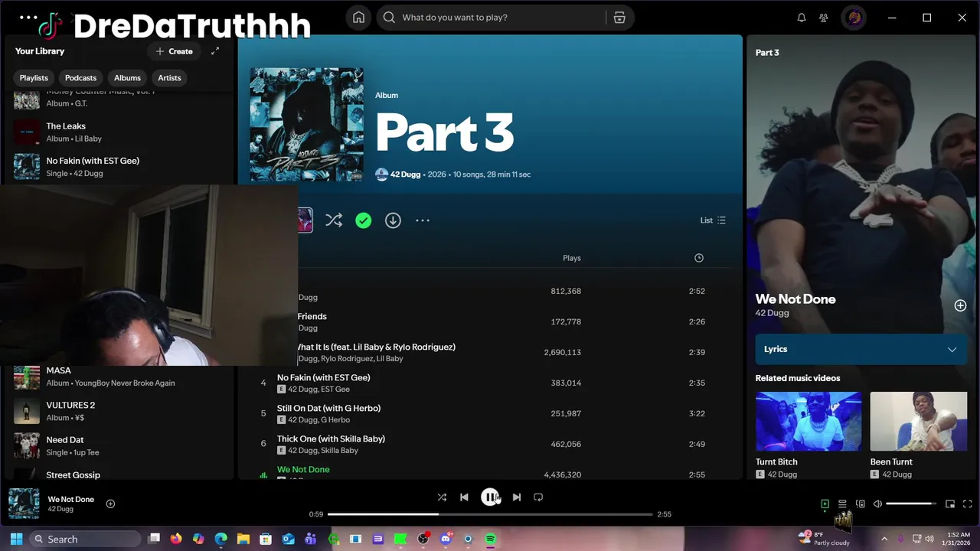Click the Plays column header

pyautogui.click(x=572, y=258)
